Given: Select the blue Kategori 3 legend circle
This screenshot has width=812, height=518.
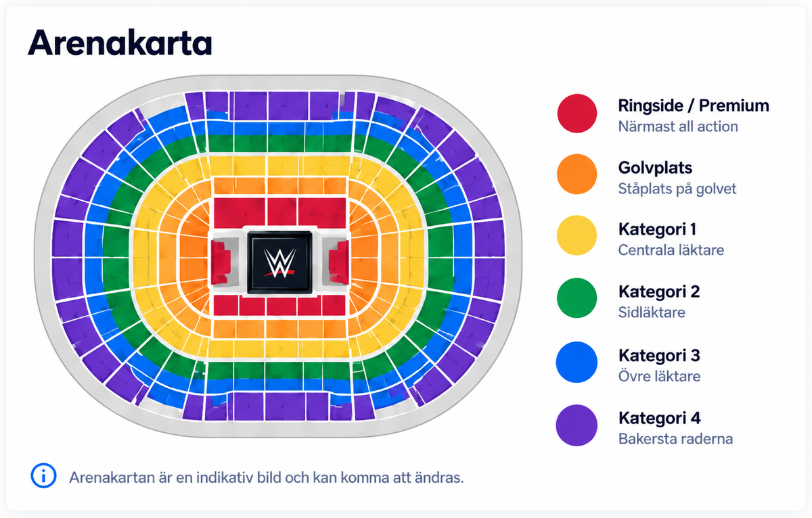Looking at the screenshot, I should pos(577,362).
